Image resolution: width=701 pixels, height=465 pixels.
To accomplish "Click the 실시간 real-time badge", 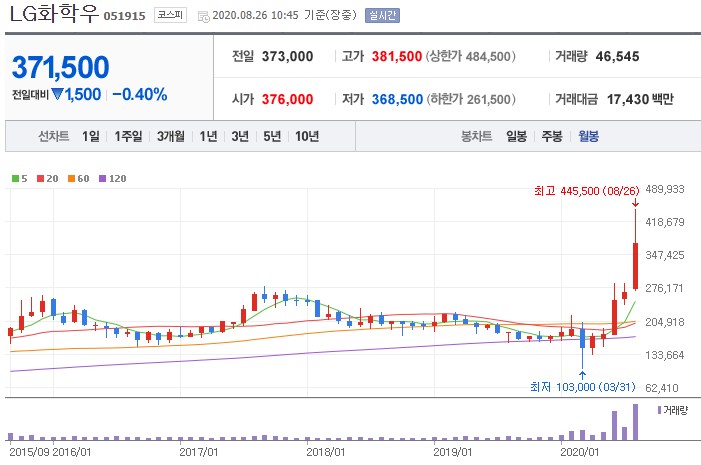I will click(382, 16).
